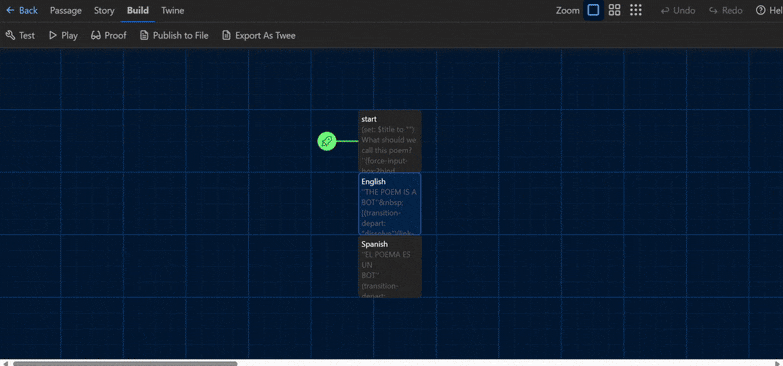Click the back arrow icon
783x366 pixels.
point(10,10)
